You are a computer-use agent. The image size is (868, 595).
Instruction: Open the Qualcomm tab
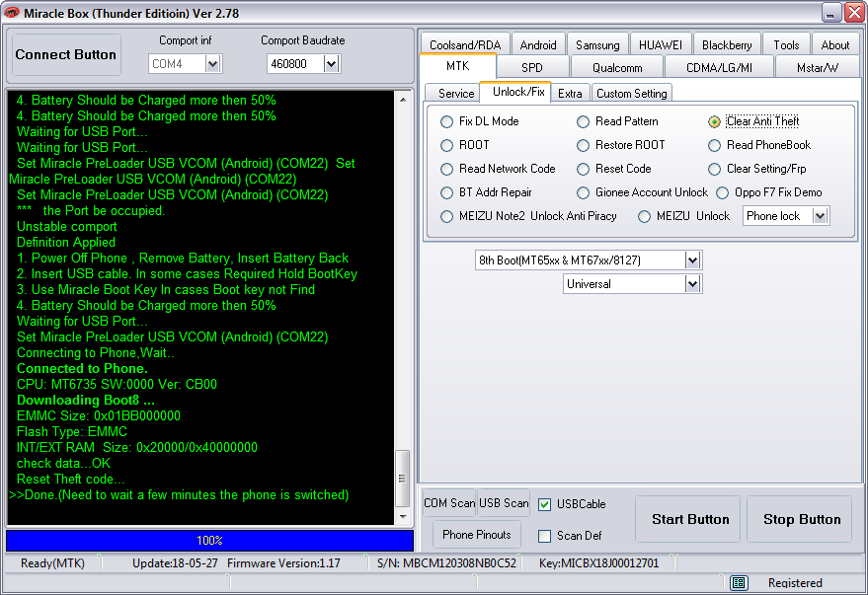click(617, 67)
